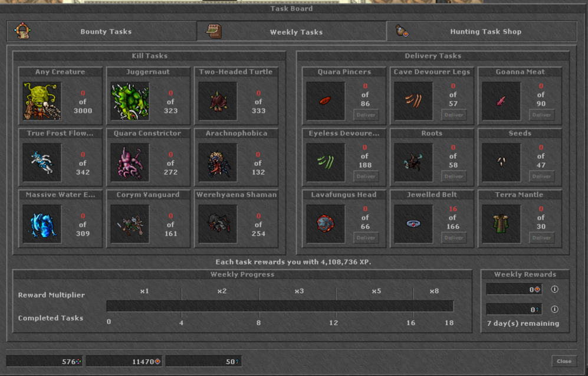The width and height of the screenshot is (588, 376).
Task: Deliver Cave Devourer Legs
Action: coord(454,115)
